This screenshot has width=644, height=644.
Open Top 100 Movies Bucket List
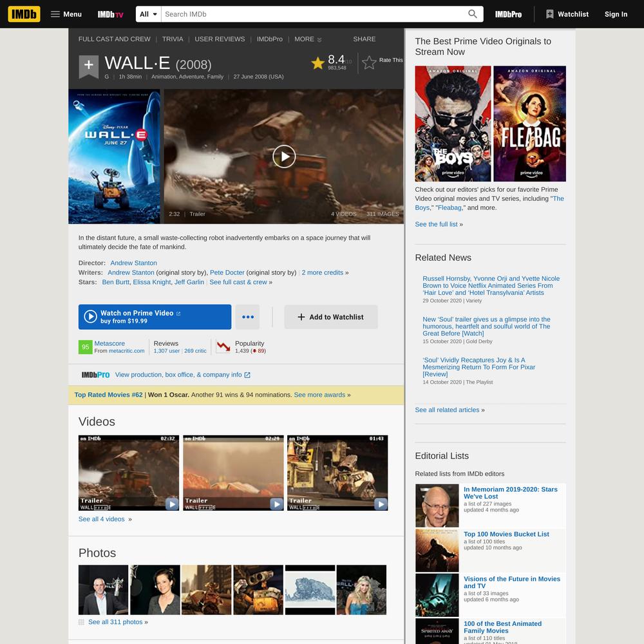click(506, 534)
